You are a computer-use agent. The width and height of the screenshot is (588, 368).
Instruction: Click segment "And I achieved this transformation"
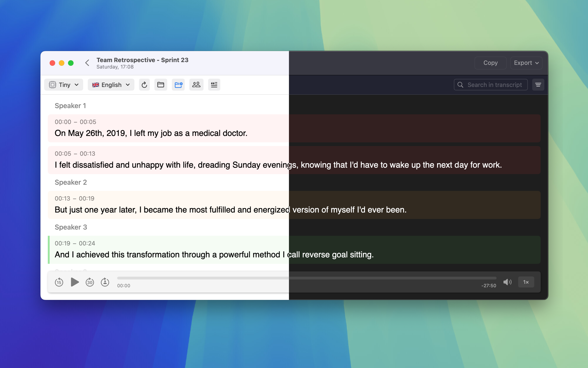[x=294, y=250]
